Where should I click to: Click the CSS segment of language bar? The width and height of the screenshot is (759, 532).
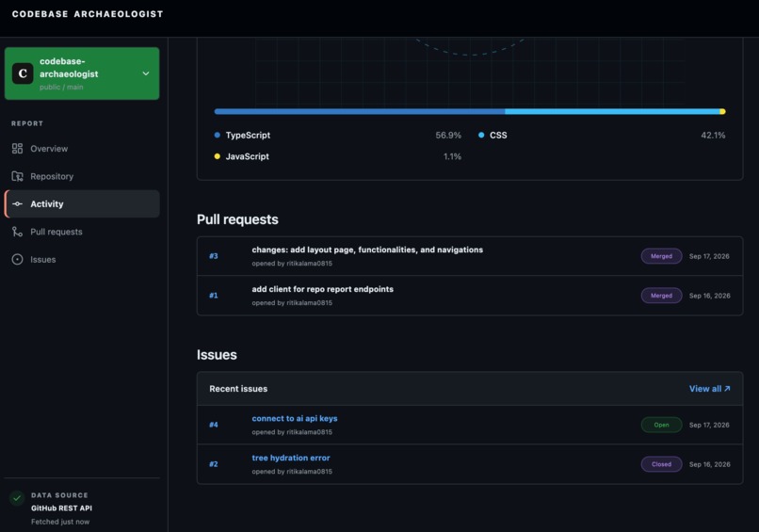(612, 112)
